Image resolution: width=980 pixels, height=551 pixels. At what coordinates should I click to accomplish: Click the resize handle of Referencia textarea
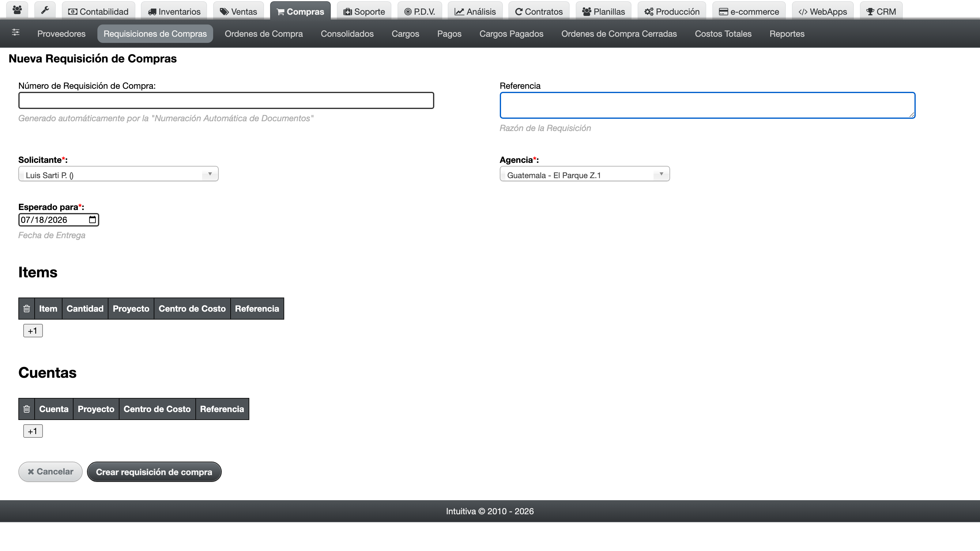pyautogui.click(x=911, y=115)
